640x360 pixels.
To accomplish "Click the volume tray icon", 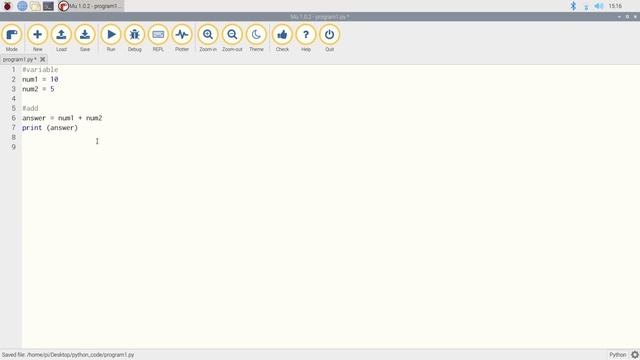I will click(599, 6).
